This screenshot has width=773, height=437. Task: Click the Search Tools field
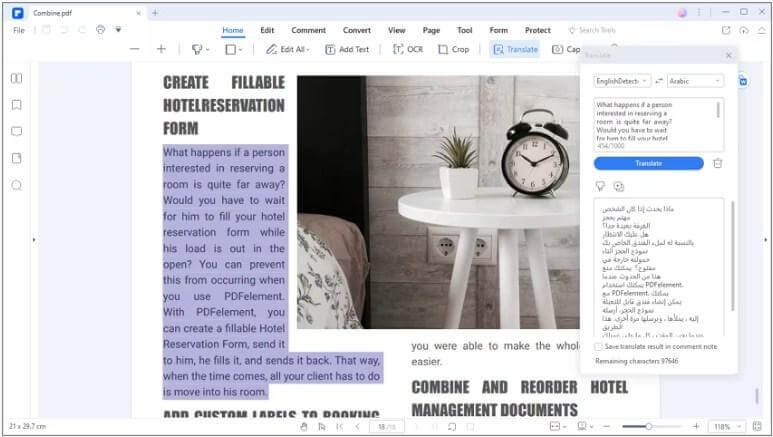(x=592, y=30)
